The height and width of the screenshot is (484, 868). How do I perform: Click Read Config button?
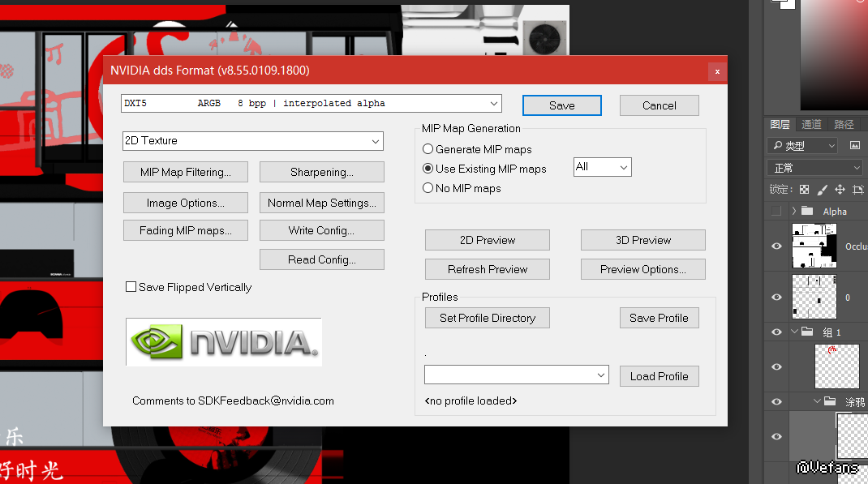click(321, 259)
